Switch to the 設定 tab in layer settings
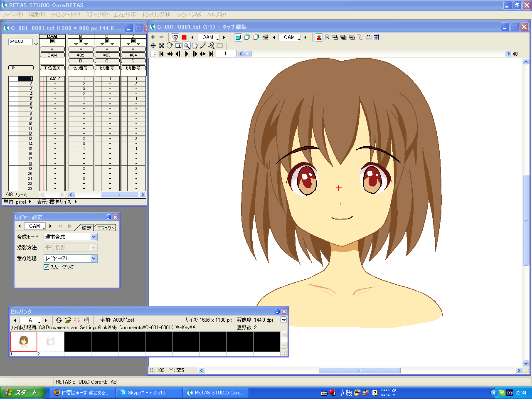 click(x=86, y=228)
